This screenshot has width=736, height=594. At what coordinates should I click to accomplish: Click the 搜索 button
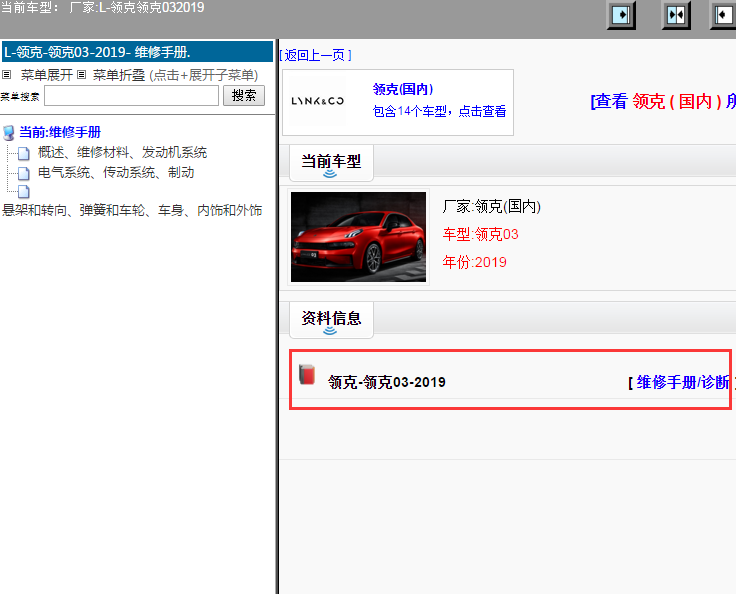coord(244,96)
